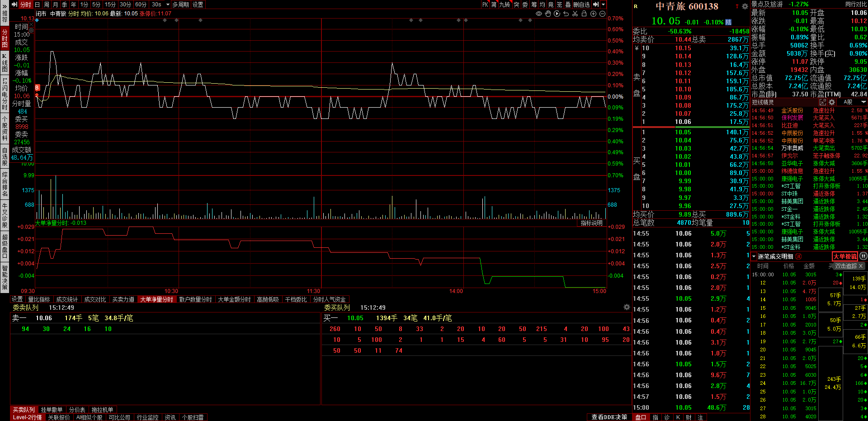
Task: Click the 景点及旅游 sector name
Action: 767,4
